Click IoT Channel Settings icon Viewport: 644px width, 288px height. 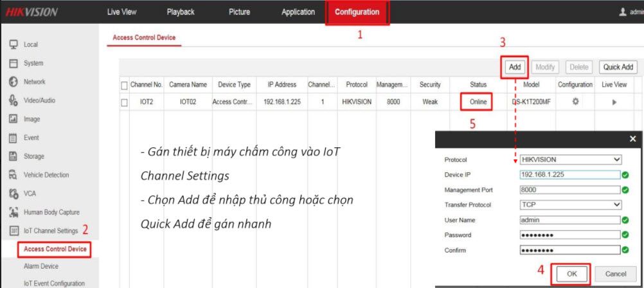pyautogui.click(x=13, y=231)
